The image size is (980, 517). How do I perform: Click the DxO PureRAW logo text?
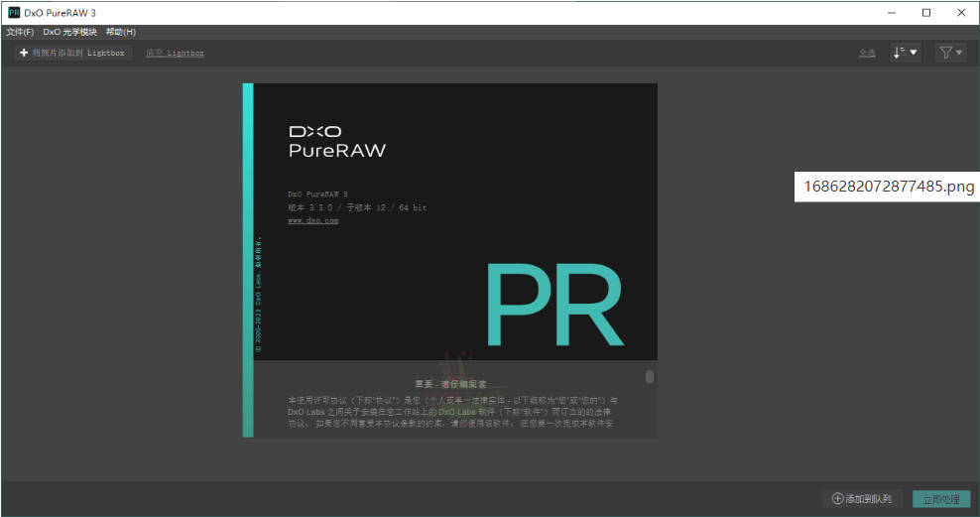point(337,141)
